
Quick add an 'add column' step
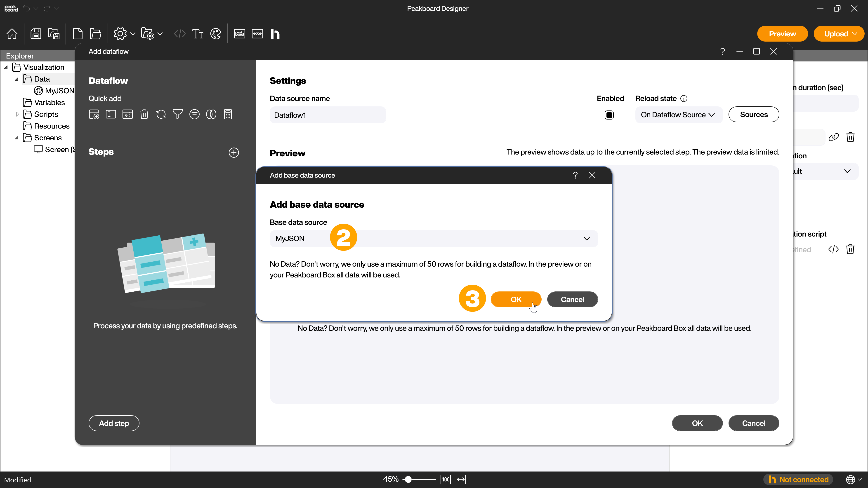(94, 115)
